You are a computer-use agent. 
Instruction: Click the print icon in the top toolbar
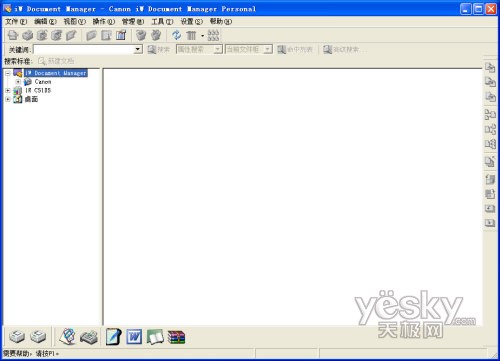coord(13,35)
